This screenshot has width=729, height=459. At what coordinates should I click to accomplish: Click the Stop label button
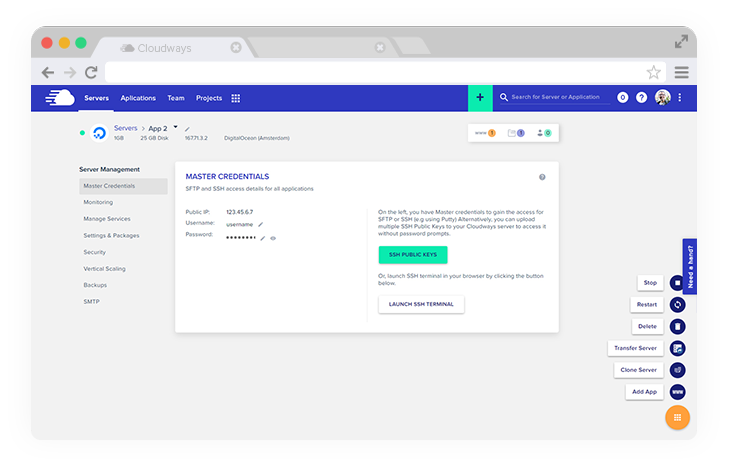point(650,283)
